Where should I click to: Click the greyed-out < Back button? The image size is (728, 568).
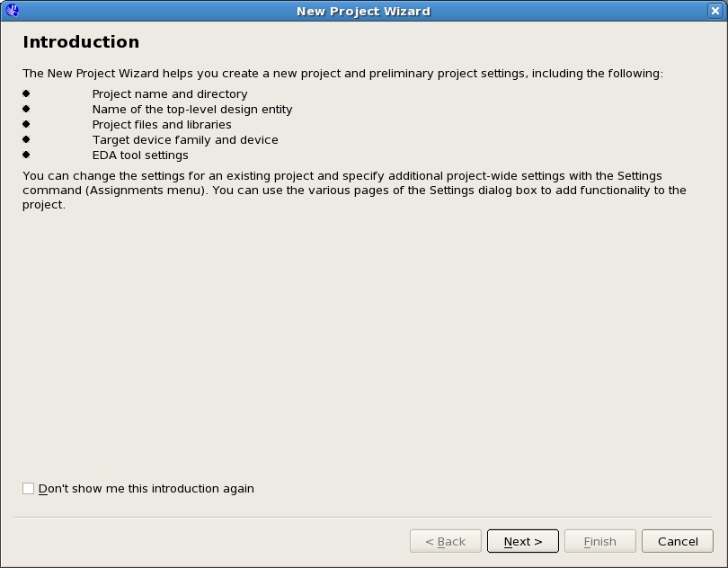point(446,541)
